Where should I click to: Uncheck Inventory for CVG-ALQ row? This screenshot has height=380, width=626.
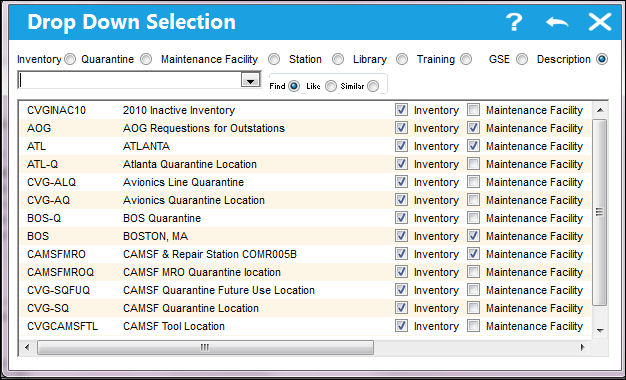[x=401, y=182]
